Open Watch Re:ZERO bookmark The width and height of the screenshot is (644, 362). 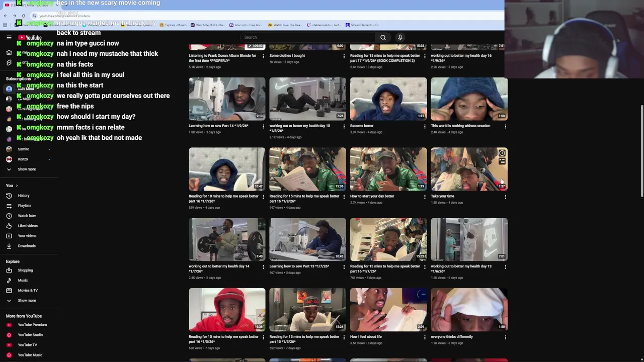[x=207, y=25]
